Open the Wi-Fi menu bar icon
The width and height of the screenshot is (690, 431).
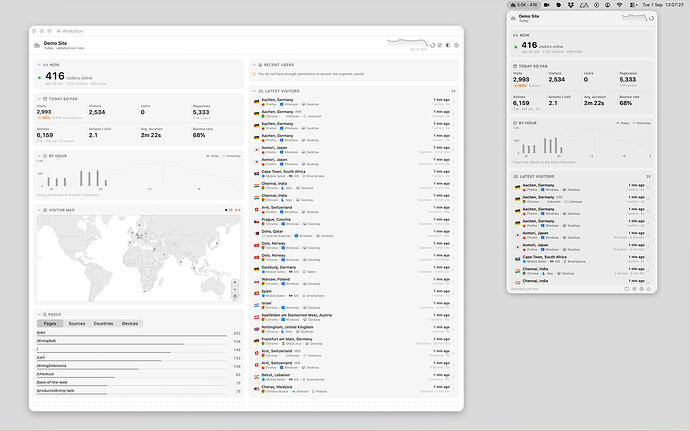point(620,5)
